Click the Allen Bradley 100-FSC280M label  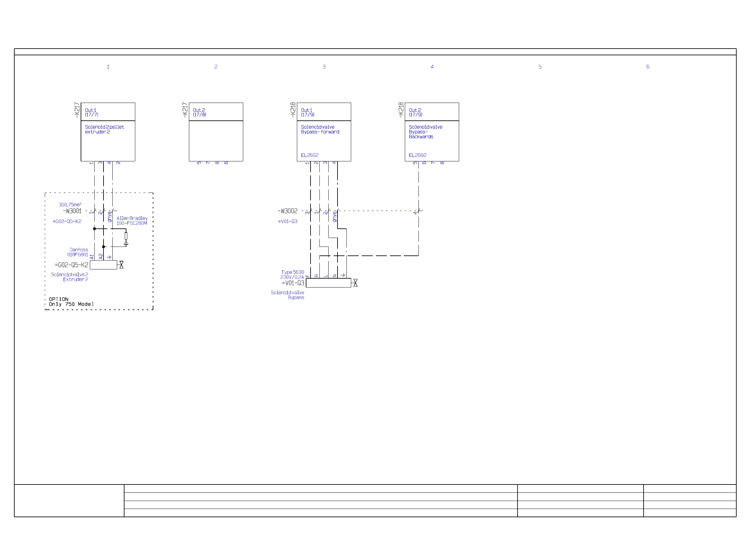(x=132, y=221)
